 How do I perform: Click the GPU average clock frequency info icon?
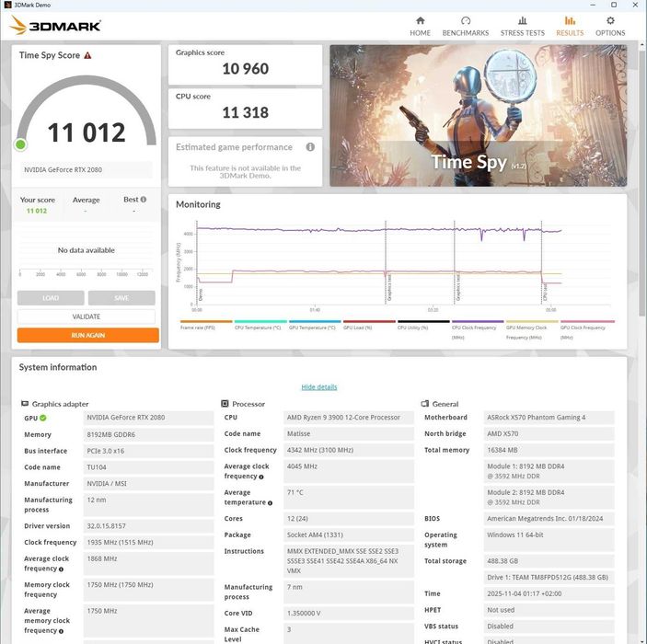pos(61,569)
